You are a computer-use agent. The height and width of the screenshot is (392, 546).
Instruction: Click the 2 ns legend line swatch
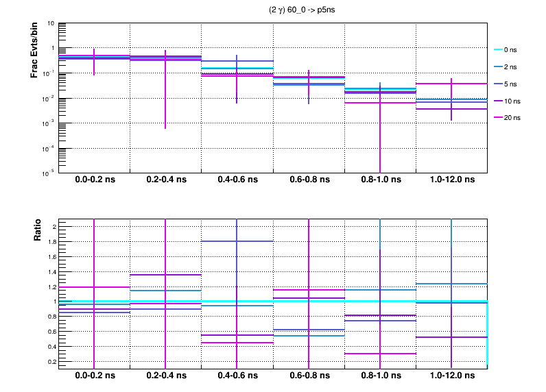pyautogui.click(x=498, y=67)
